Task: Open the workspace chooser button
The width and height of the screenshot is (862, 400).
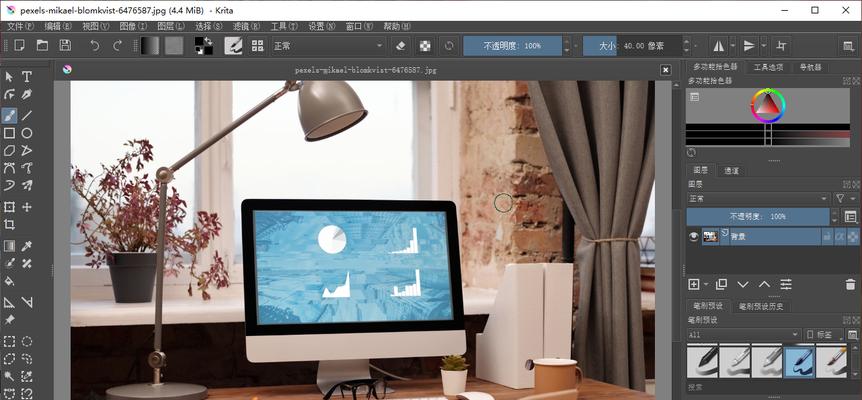Action: 849,46
